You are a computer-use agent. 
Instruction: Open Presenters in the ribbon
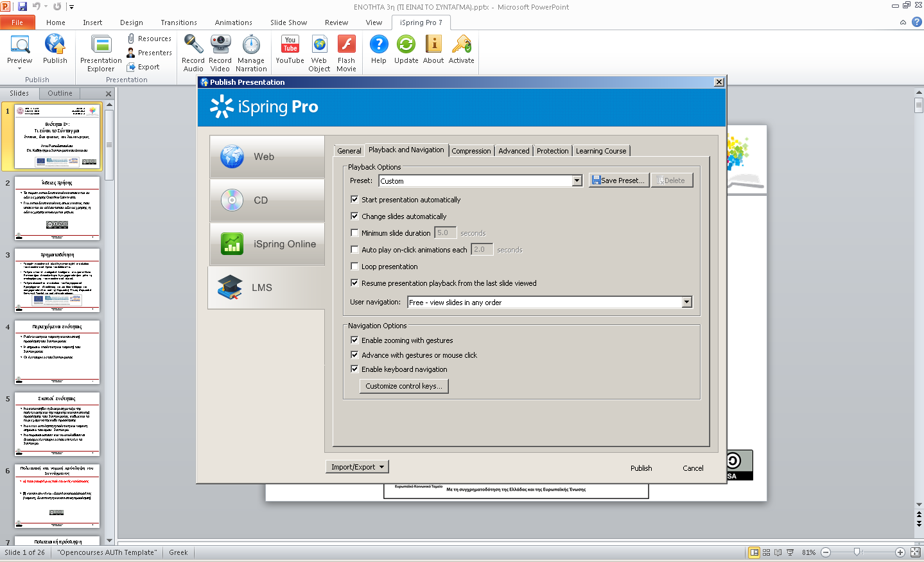point(150,53)
